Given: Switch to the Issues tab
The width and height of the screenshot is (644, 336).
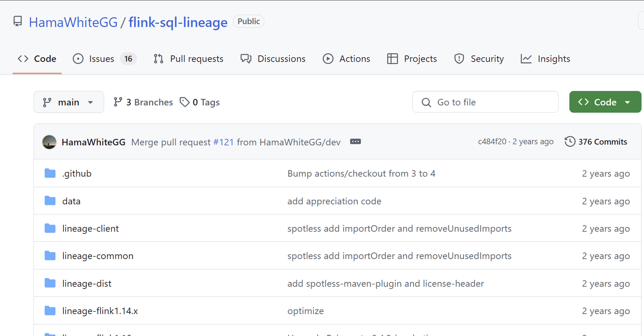Looking at the screenshot, I should coord(102,59).
